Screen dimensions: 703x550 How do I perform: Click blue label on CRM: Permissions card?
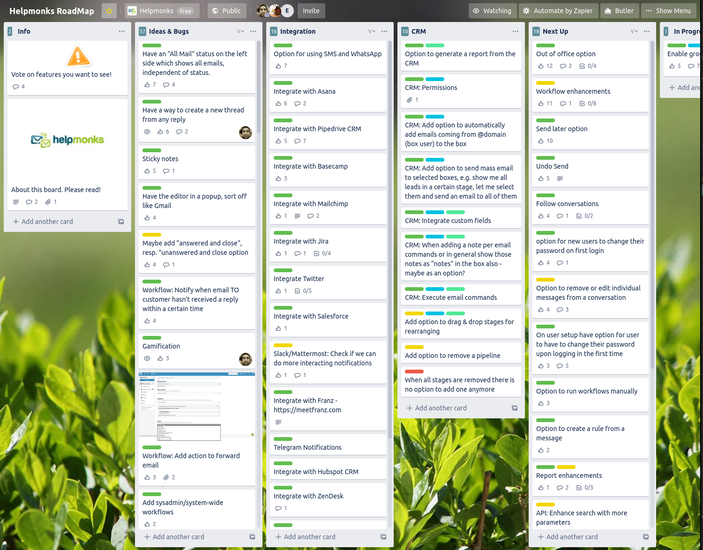[434, 79]
